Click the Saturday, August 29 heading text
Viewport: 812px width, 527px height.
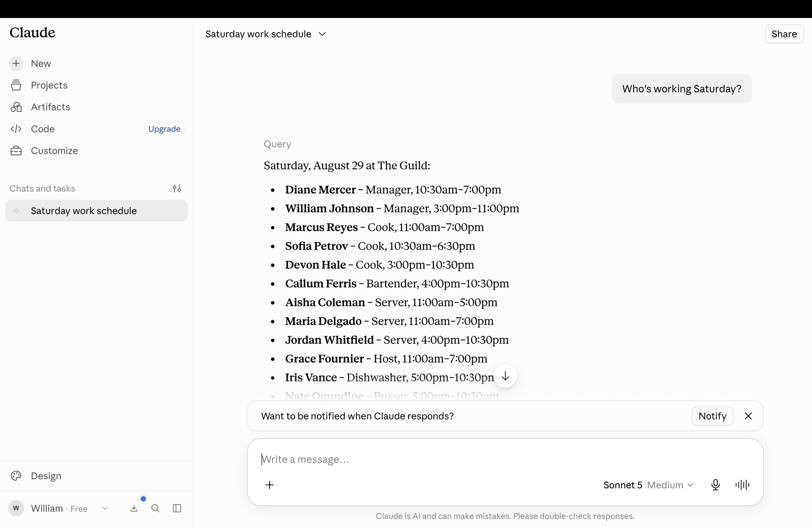347,165
